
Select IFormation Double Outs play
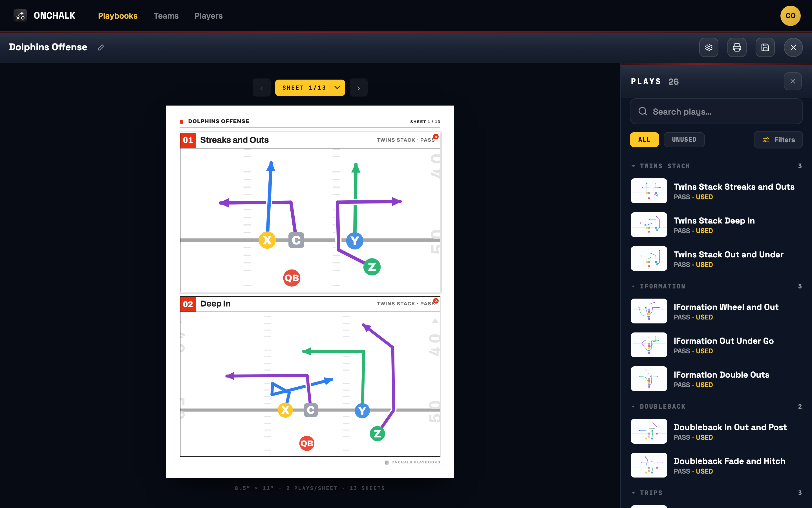click(716, 379)
